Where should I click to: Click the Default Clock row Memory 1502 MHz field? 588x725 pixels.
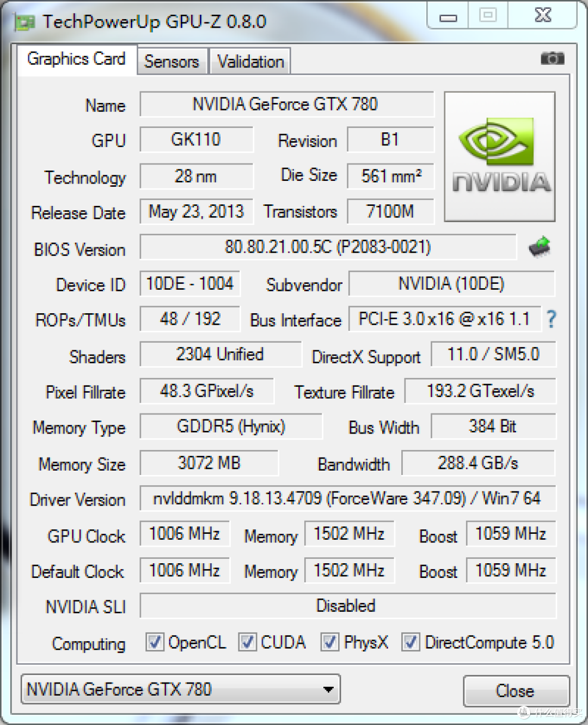pyautogui.click(x=349, y=570)
